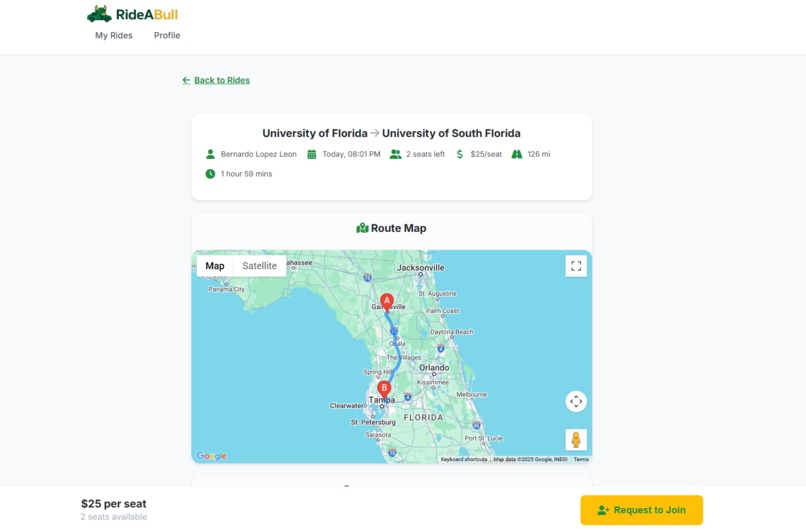Open map Terms link
The width and height of the screenshot is (806, 532).
581,460
